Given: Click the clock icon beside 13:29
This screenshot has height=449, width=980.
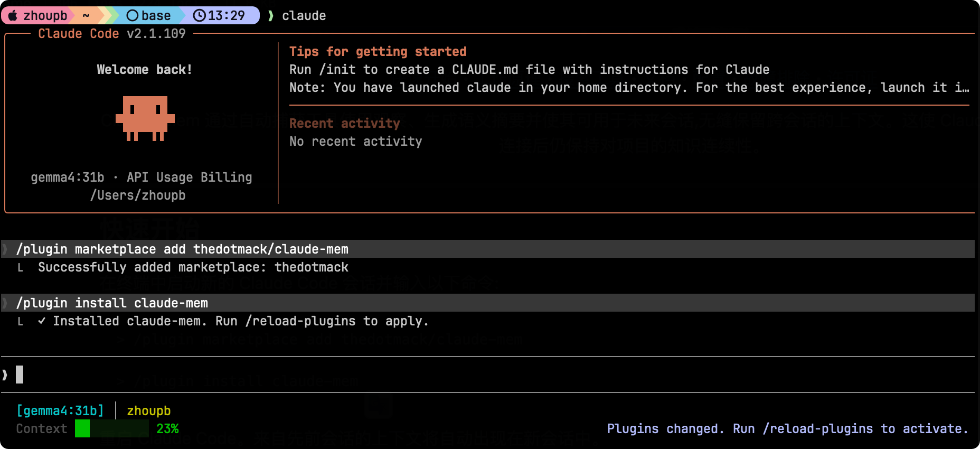Looking at the screenshot, I should tap(199, 15).
